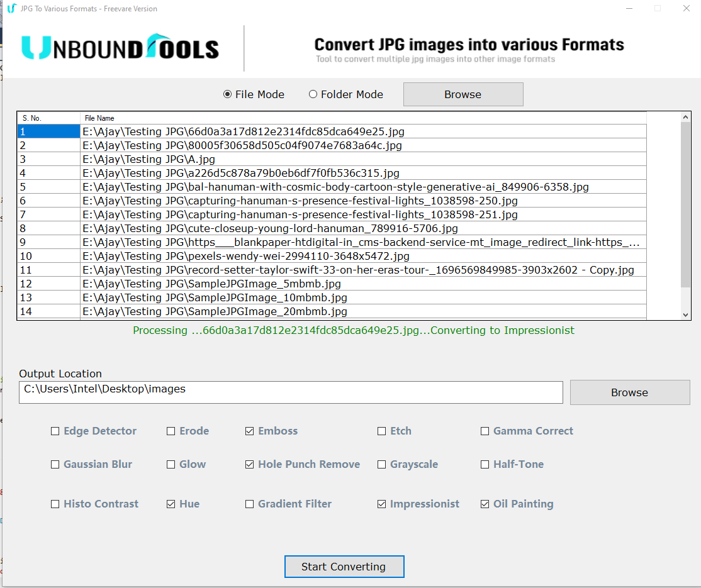Image resolution: width=701 pixels, height=588 pixels.
Task: Disable the Oil Painting filter
Action: click(485, 503)
